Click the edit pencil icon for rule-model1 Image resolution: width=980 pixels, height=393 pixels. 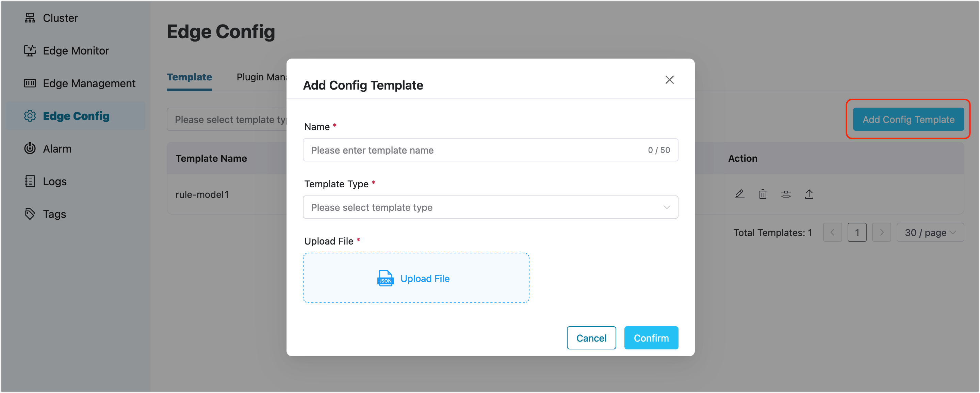739,194
